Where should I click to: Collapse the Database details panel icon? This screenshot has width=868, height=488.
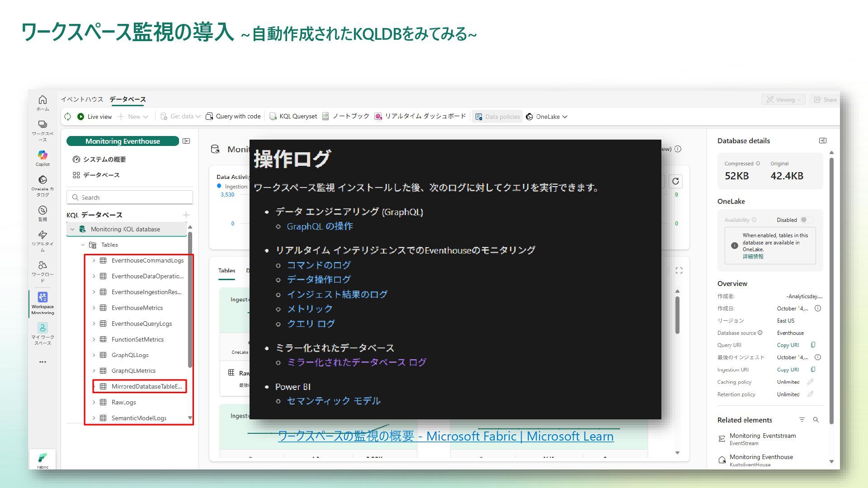(x=823, y=141)
